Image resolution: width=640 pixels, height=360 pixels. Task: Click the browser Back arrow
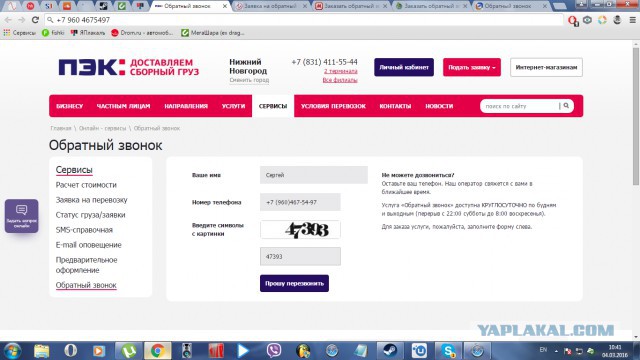coord(8,20)
